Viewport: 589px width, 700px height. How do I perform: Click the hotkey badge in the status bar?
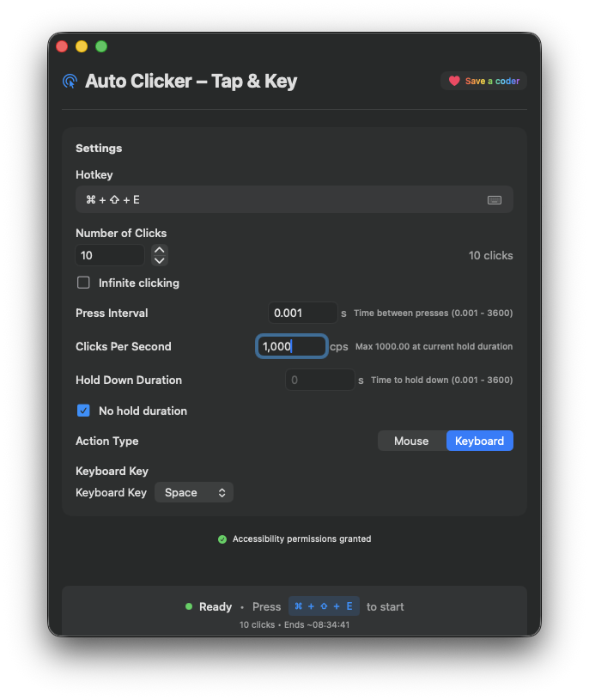[323, 606]
